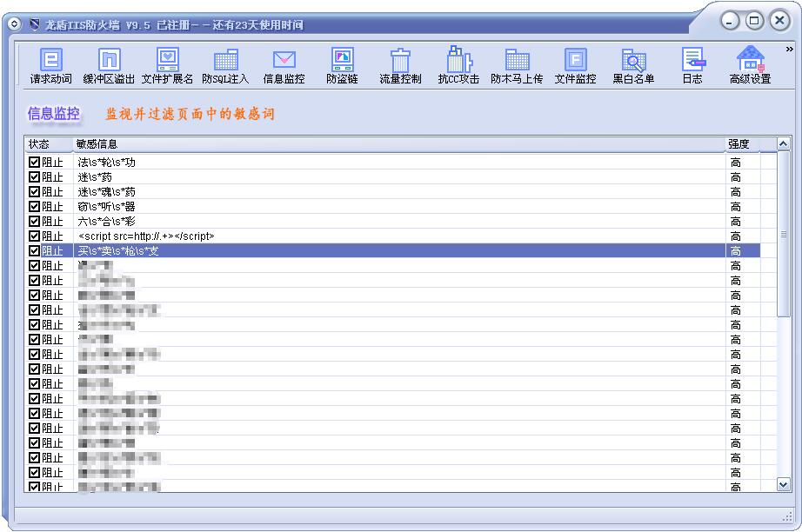Sort by the 状态 column header
The height and width of the screenshot is (532, 802).
coord(49,144)
